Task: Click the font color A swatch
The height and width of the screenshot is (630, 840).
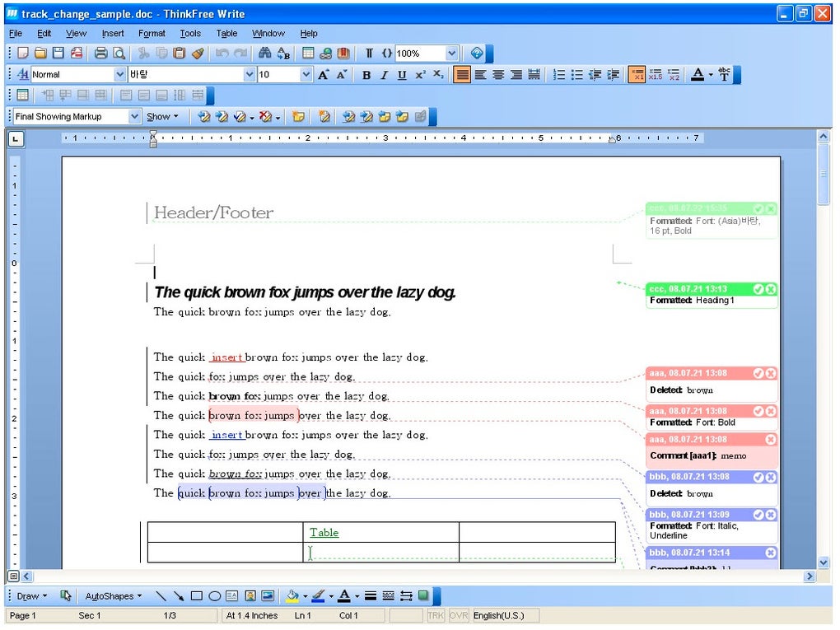Action: (x=697, y=74)
